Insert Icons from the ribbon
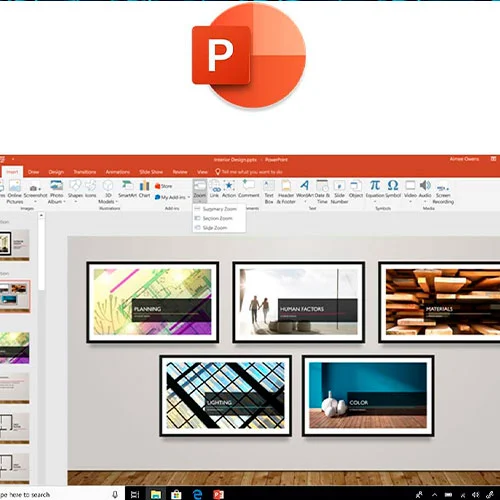This screenshot has height=500, width=500. click(91, 189)
